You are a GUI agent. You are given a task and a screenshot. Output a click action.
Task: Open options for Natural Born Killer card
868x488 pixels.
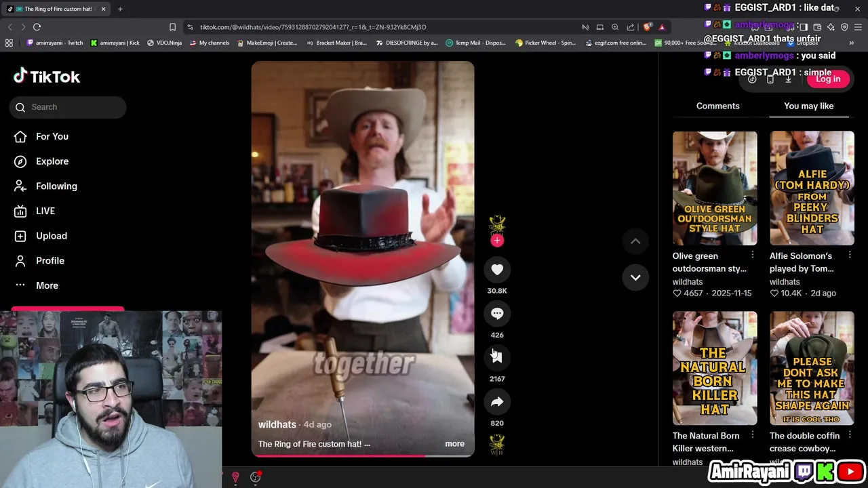coord(752,435)
